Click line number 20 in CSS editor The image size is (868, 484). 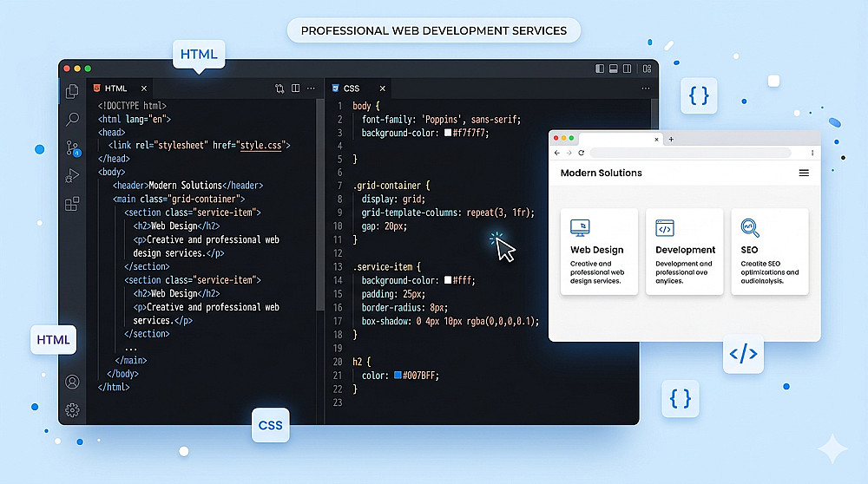coord(337,362)
